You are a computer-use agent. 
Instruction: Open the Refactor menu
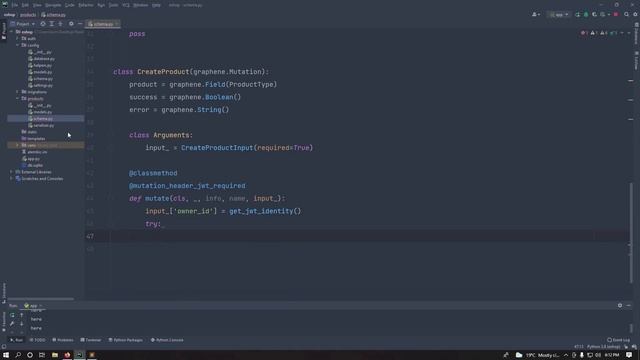pos(86,5)
